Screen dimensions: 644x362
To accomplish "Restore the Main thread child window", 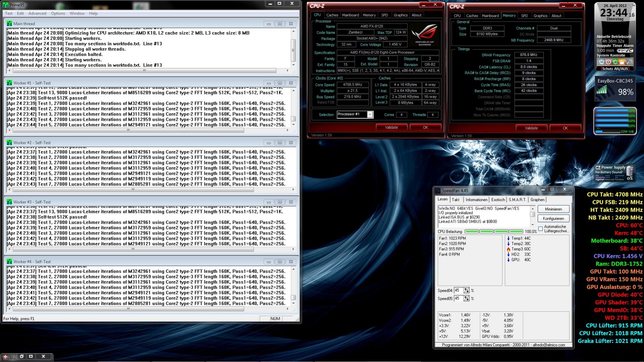I will [280, 24].
